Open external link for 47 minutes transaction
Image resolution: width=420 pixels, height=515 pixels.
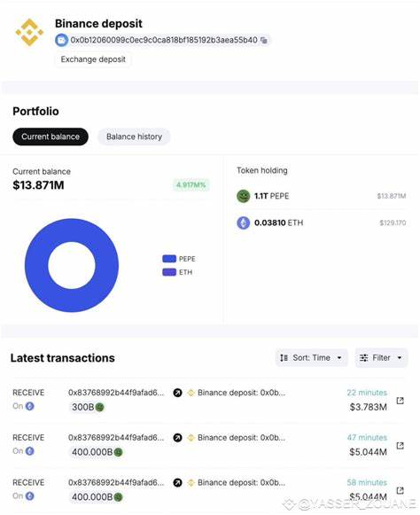[x=400, y=446]
